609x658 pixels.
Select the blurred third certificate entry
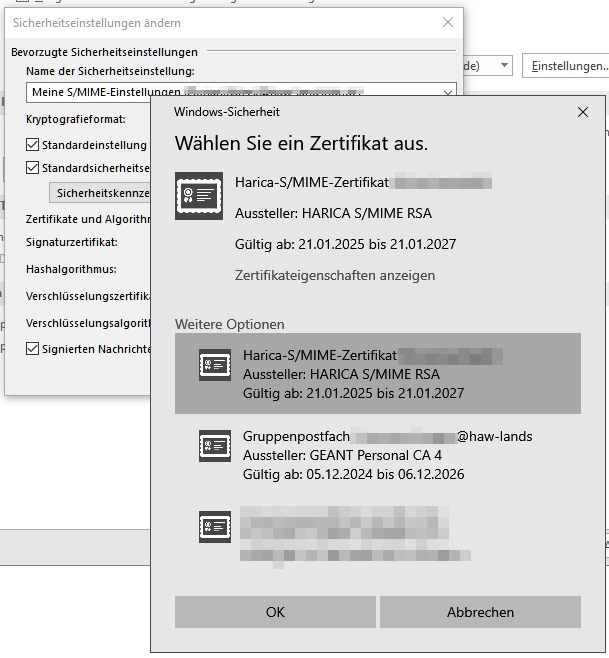point(378,535)
